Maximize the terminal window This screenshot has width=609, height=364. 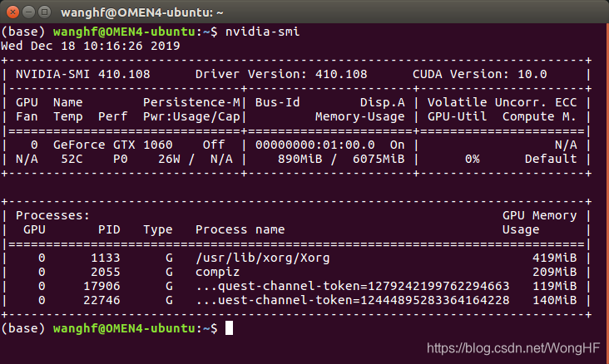45,12
